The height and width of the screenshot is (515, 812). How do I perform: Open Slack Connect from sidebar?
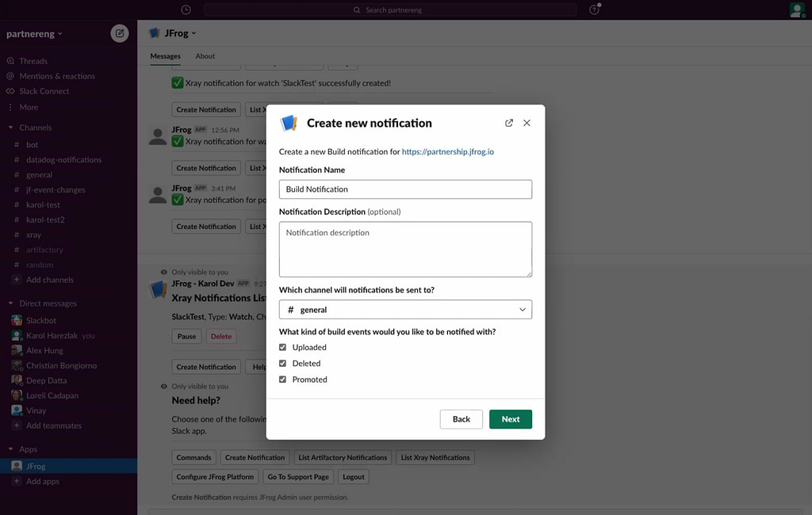coord(44,91)
